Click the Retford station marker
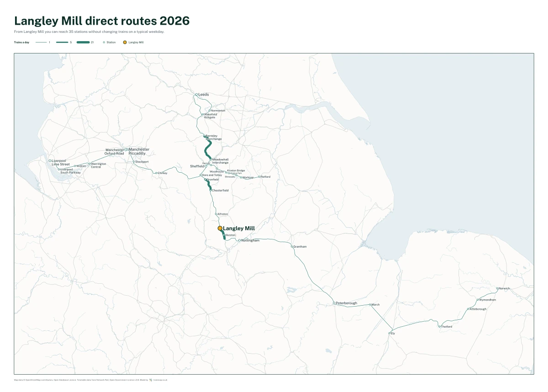Image resolution: width=548 pixels, height=392 pixels. (x=259, y=177)
